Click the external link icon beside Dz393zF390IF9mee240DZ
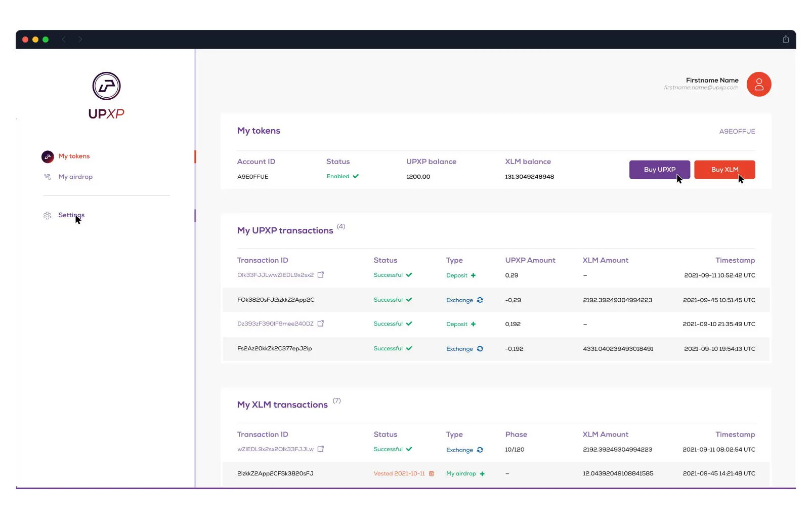Image resolution: width=812 pixels, height=521 pixels. pos(321,324)
